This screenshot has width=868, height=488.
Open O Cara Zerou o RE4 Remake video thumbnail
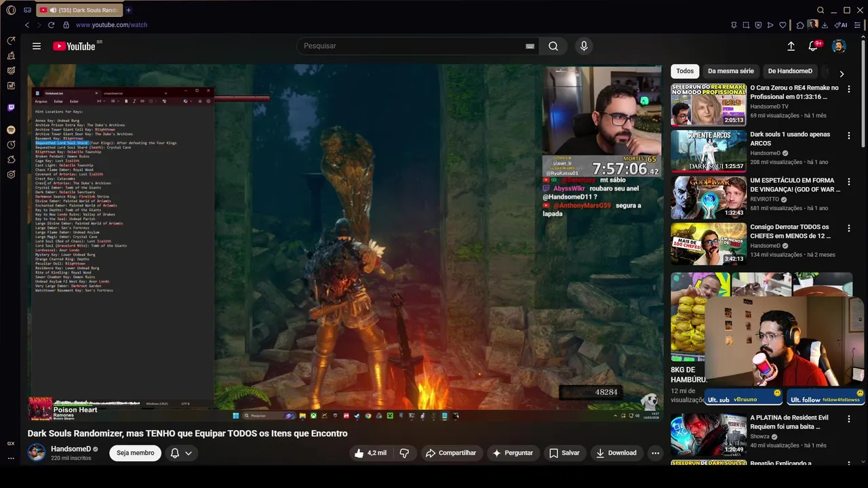(x=709, y=104)
